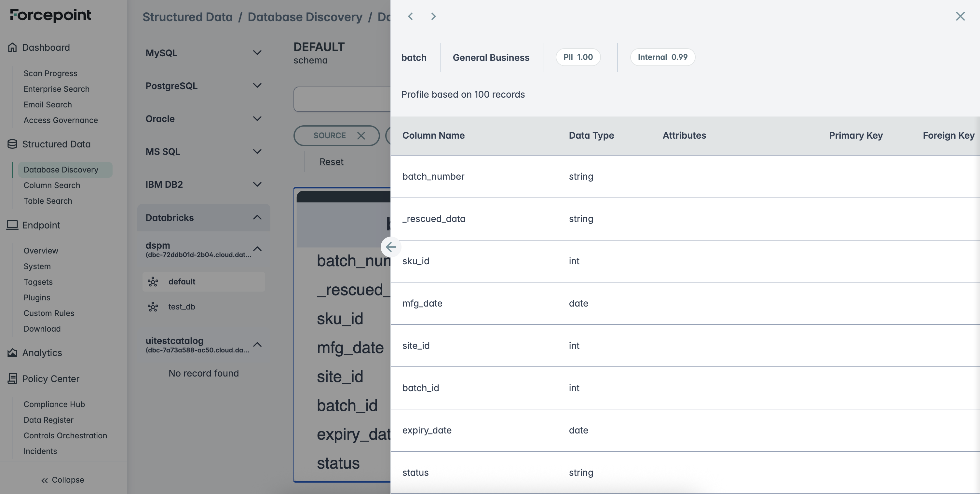This screenshot has width=980, height=494.
Task: Collapse the left sidebar
Action: click(63, 480)
